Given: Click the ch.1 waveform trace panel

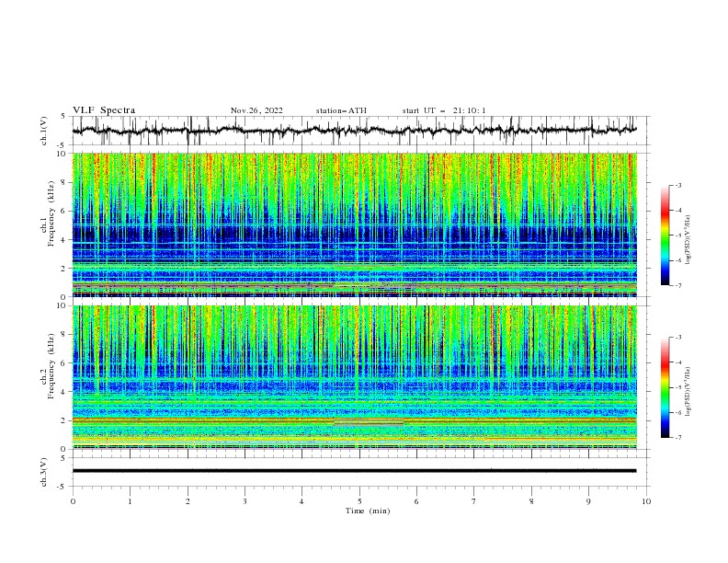Looking at the screenshot, I should click(x=360, y=131).
